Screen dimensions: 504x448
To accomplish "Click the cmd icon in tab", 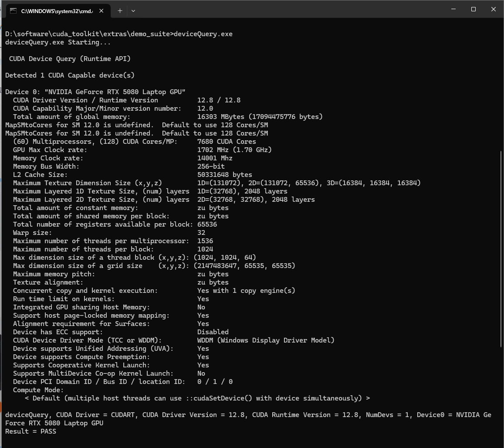I will (13, 11).
